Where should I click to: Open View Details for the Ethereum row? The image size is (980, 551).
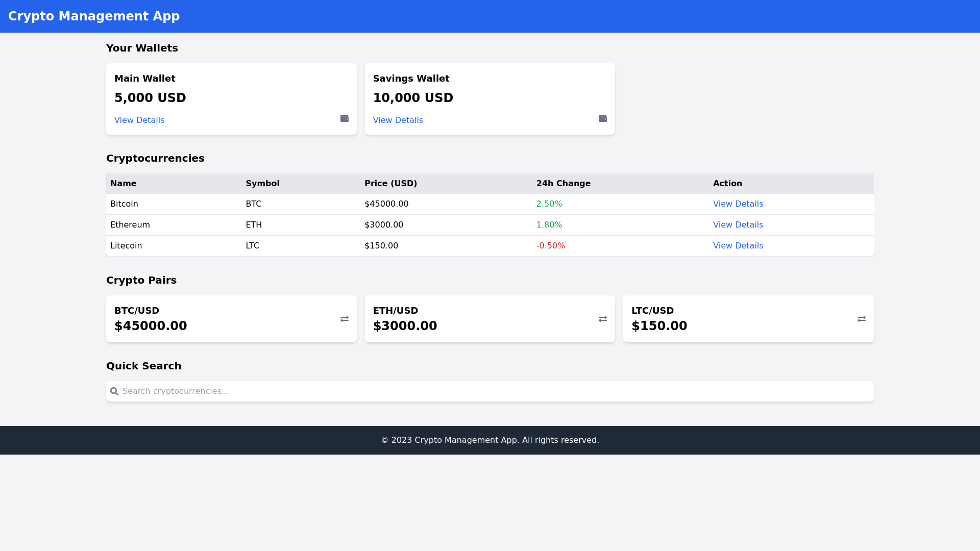click(x=738, y=225)
